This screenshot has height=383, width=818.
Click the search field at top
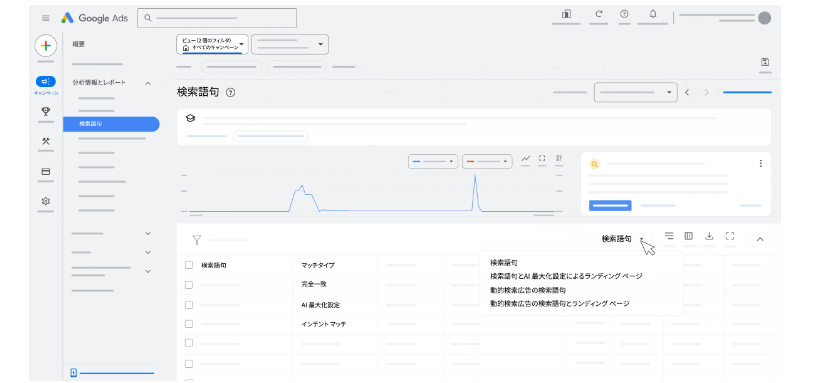pyautogui.click(x=217, y=18)
